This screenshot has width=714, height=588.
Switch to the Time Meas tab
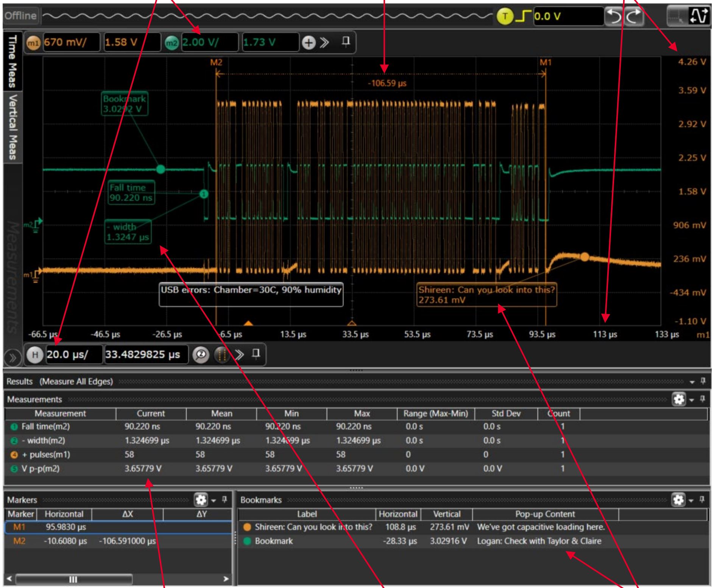[14, 61]
